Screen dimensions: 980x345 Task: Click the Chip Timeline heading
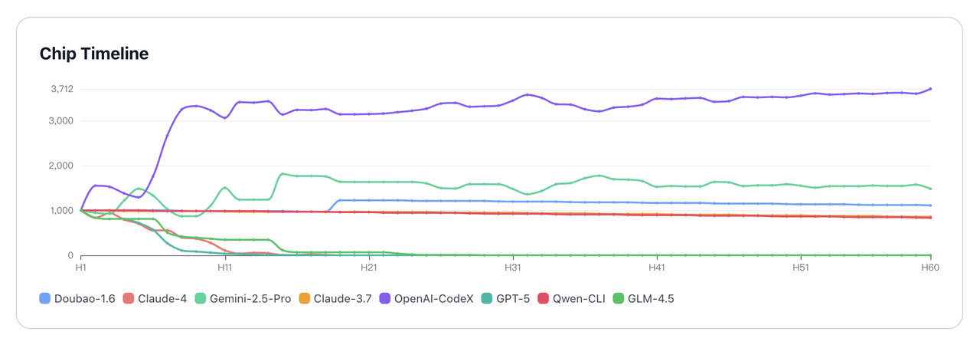(94, 54)
